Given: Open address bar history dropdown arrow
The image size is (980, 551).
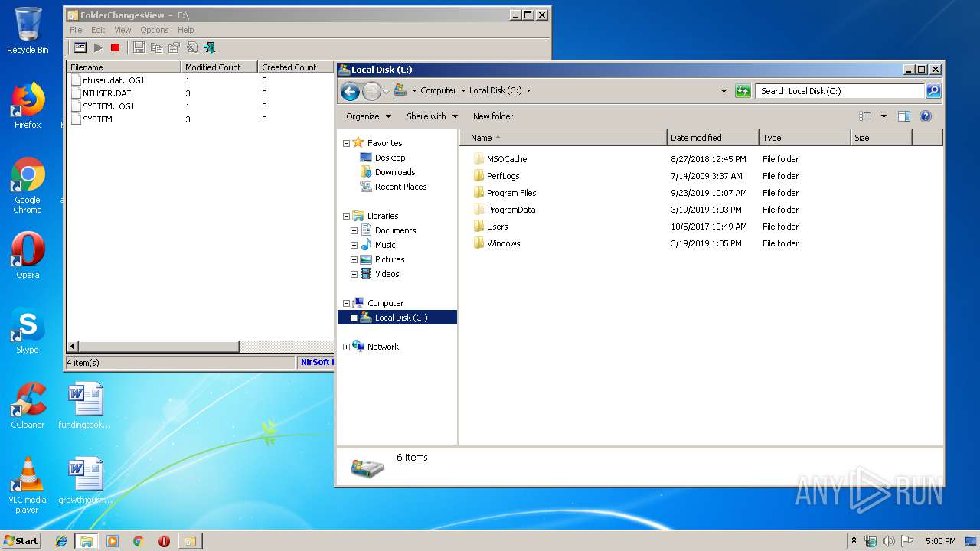Looking at the screenshot, I should [724, 91].
